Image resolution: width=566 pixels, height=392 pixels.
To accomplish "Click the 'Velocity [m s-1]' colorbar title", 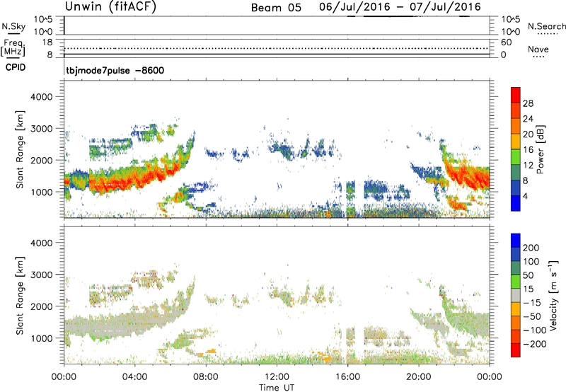I will [553, 295].
